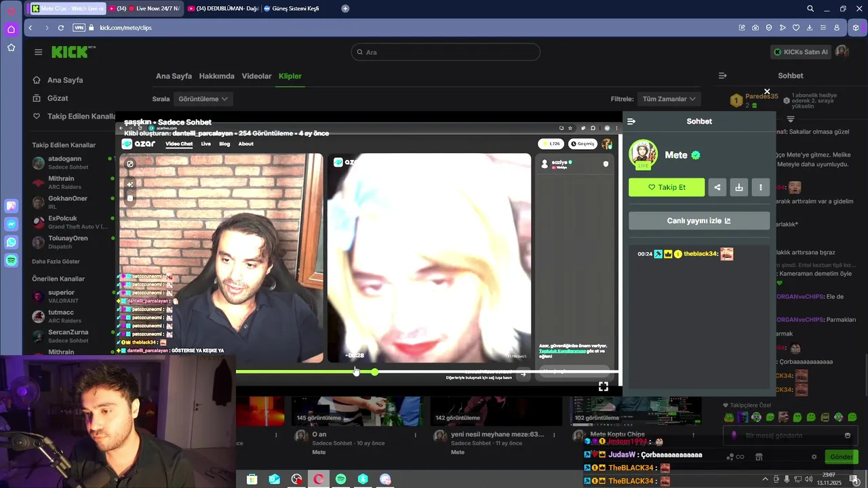This screenshot has height=488, width=868.
Task: Open the Görüntüleme sort dropdown
Action: coord(203,99)
